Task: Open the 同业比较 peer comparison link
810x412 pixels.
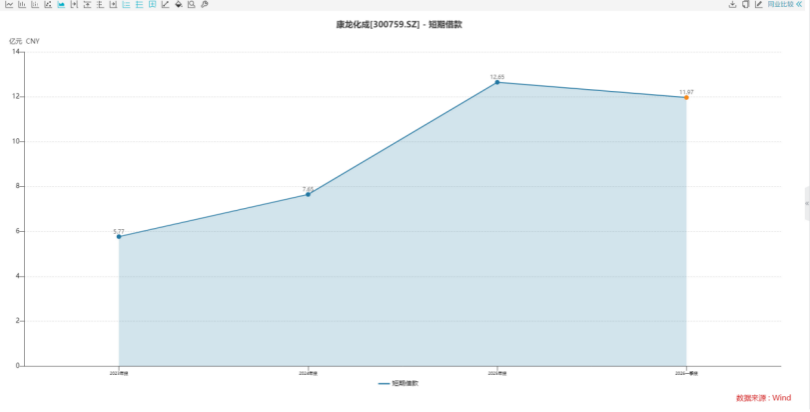Action: point(780,5)
